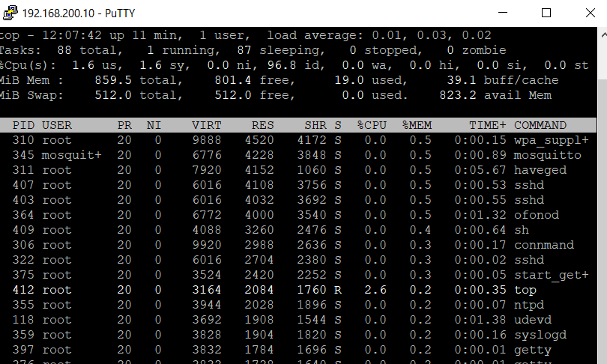This screenshot has width=607, height=364.
Task: Click the 'getty' command in PID 397 row
Action: coord(533,350)
